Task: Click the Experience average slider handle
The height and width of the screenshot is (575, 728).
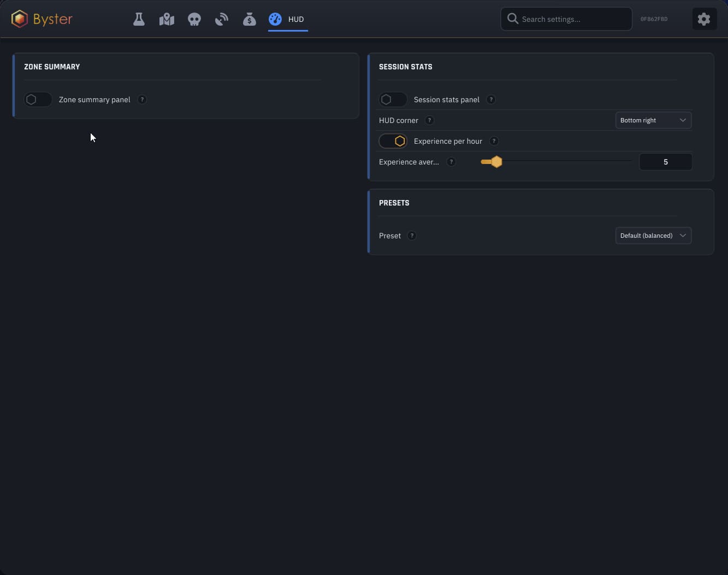Action: (496, 162)
